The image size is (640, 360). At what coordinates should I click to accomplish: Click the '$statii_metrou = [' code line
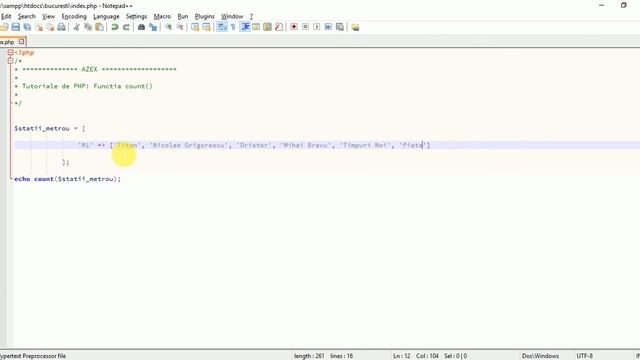pyautogui.click(x=50, y=128)
